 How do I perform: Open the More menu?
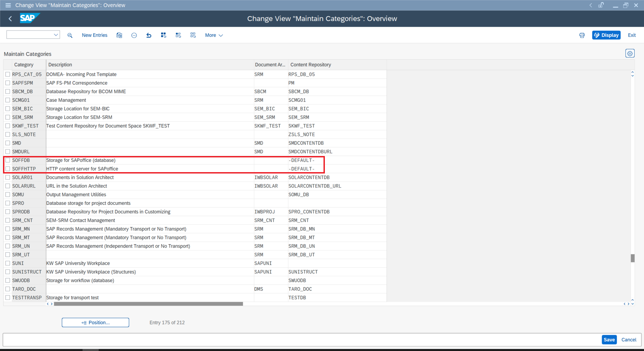(x=213, y=35)
